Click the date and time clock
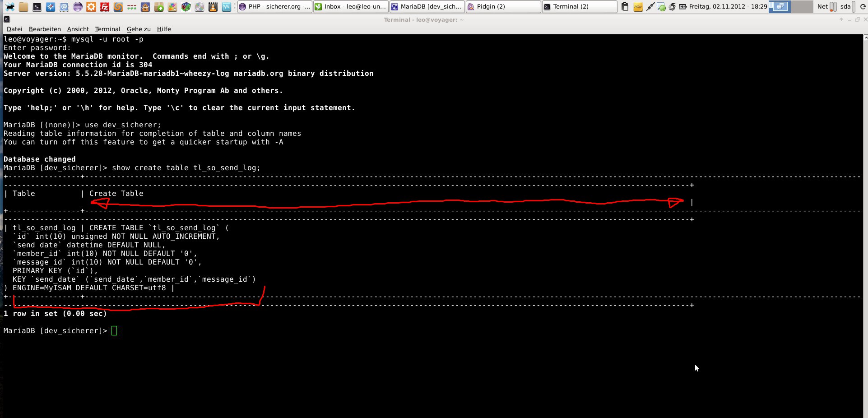Viewport: 868px width, 418px height. pyautogui.click(x=728, y=7)
